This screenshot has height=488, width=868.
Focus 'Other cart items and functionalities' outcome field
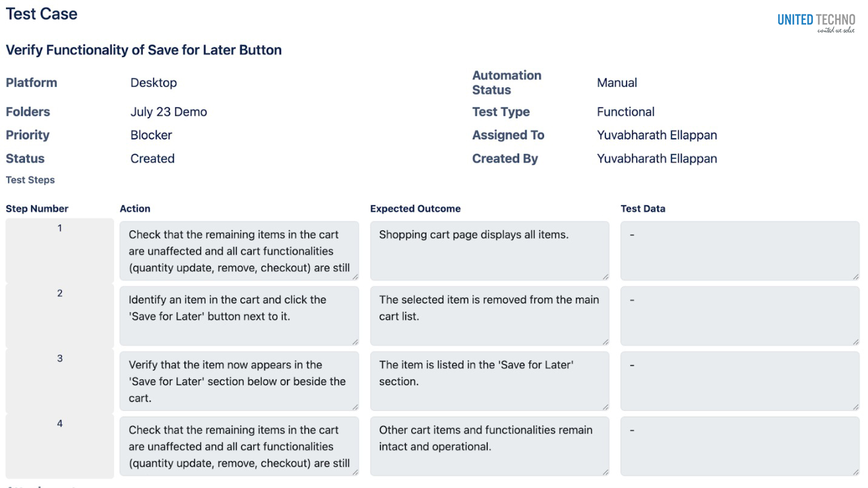click(x=489, y=446)
